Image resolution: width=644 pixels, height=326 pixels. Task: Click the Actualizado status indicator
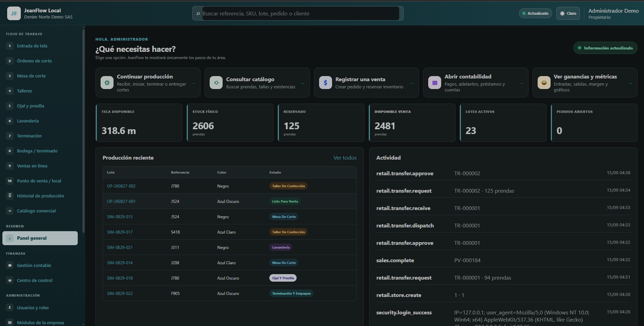click(x=535, y=13)
